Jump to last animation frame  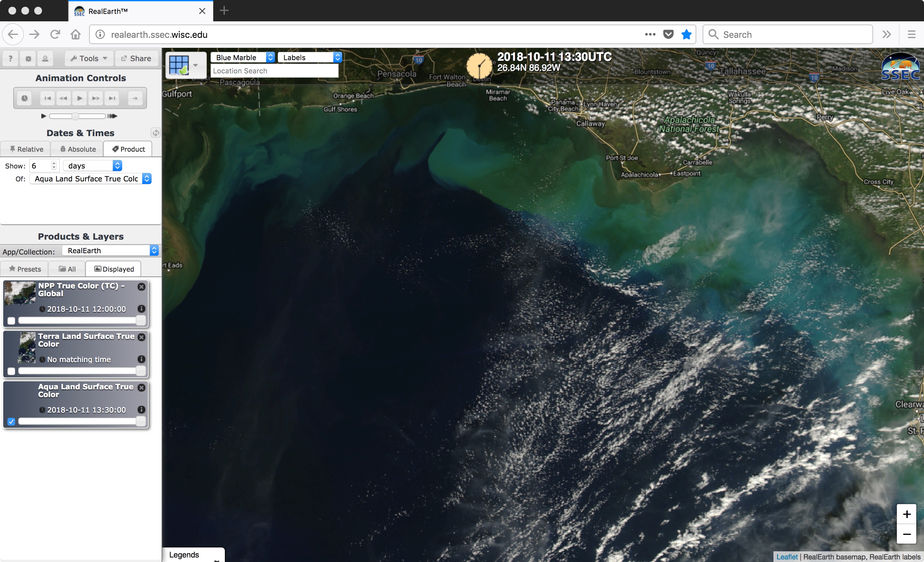(112, 98)
